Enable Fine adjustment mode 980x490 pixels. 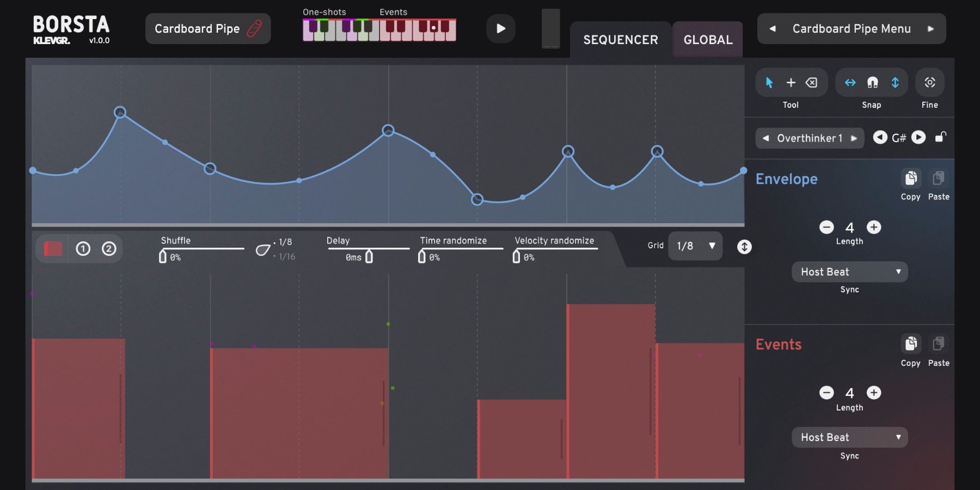click(929, 83)
